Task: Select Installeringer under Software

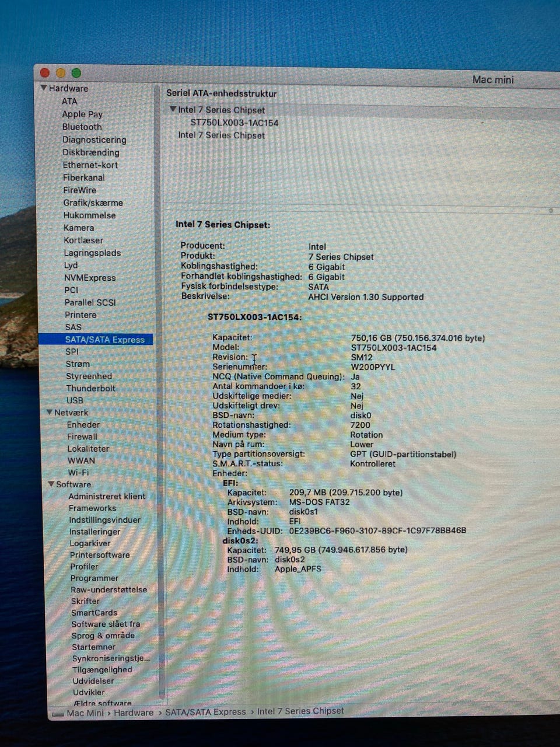Action: [x=94, y=532]
